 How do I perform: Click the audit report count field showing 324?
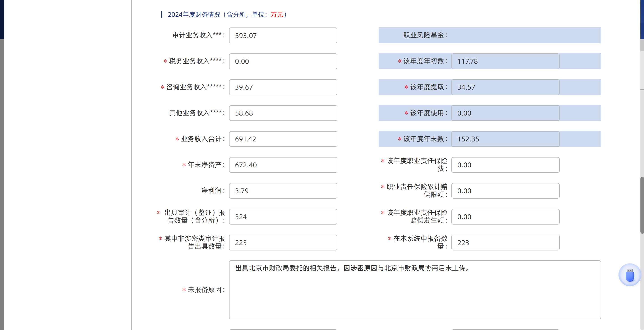click(283, 217)
